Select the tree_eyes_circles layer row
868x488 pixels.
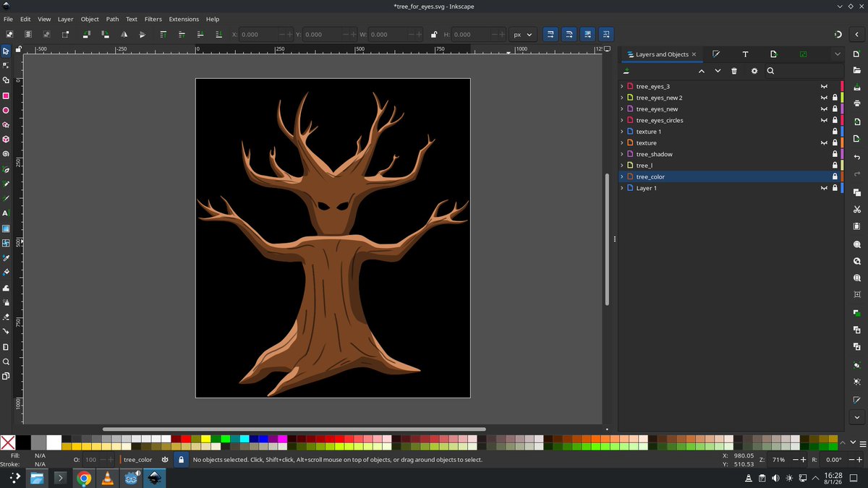[x=731, y=120]
